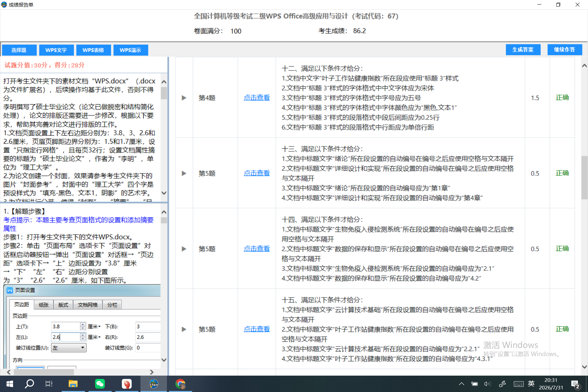Click right arrow of horizontal scrollbar
This screenshot has width=588, height=392.
pyautogui.click(x=152, y=372)
